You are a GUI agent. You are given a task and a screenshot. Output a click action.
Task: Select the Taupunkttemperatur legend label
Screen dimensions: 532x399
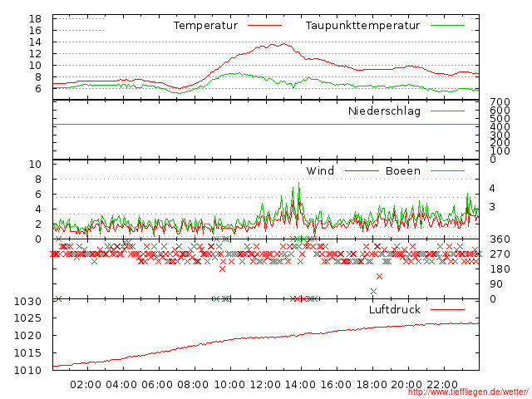click(362, 26)
